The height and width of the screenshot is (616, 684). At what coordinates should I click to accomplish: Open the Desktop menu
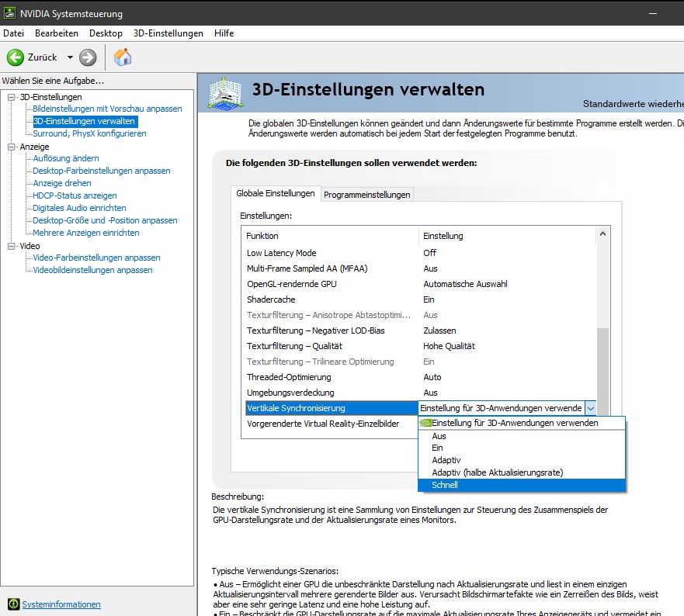tap(106, 33)
